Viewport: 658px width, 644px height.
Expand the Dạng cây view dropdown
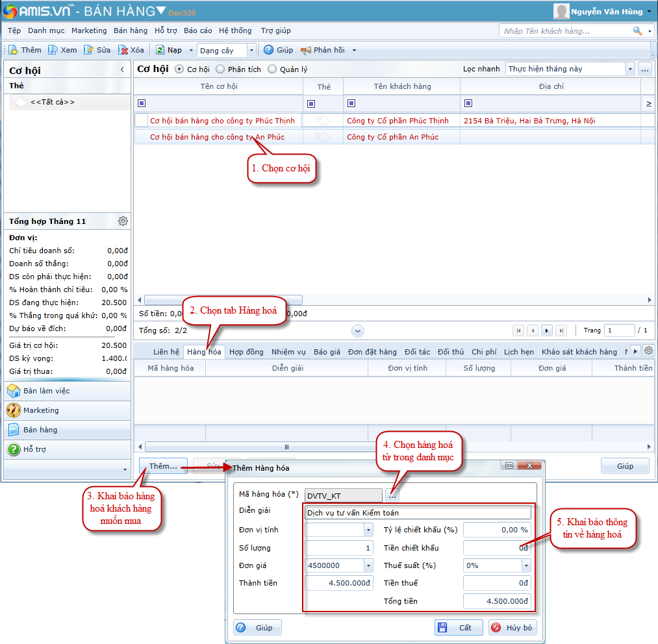pyautogui.click(x=252, y=50)
